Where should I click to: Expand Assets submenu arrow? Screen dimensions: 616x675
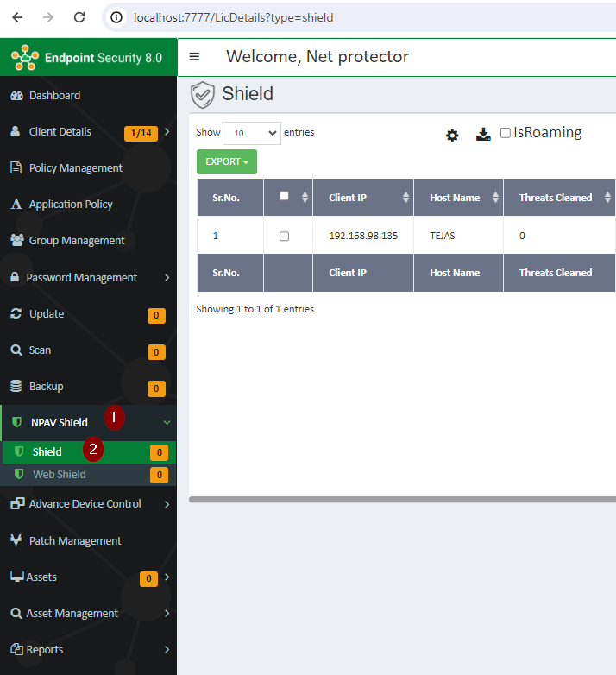click(167, 577)
